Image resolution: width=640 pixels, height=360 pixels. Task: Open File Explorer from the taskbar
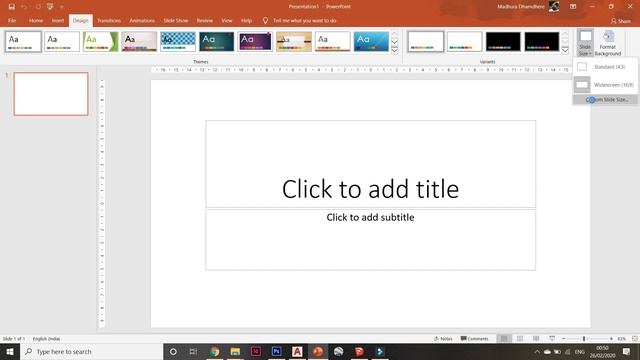coord(235,351)
